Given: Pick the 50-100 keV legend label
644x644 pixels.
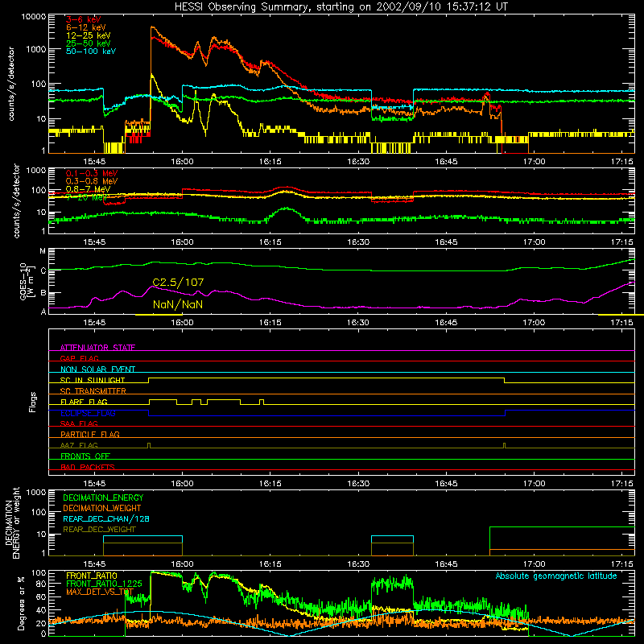Looking at the screenshot, I should point(91,52).
